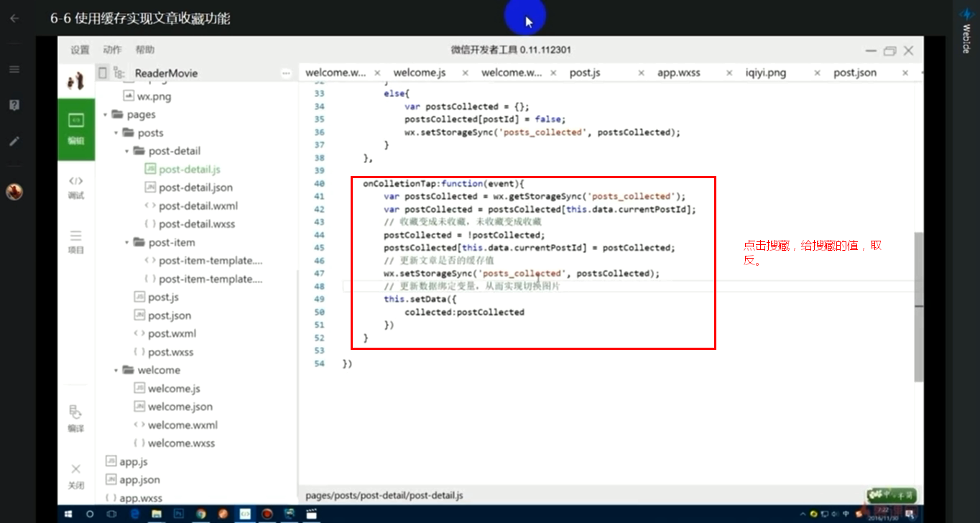Click the ReaderMovie project name

tap(166, 73)
